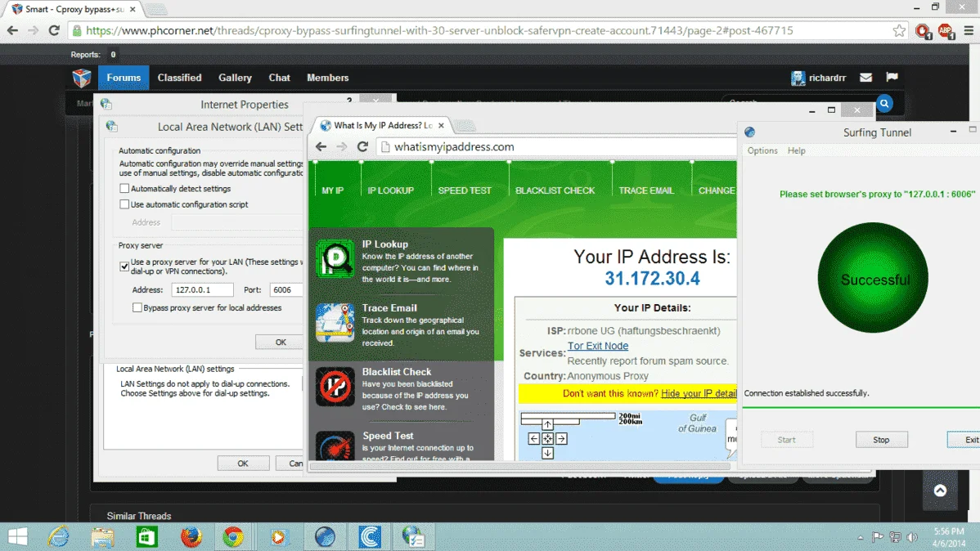Open the Chrome hamburger menu
980x551 pixels.
pos(969,30)
